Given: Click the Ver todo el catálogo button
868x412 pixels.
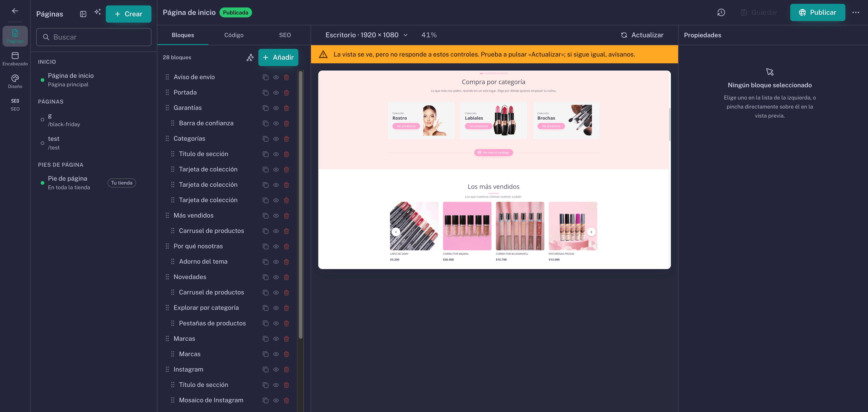Looking at the screenshot, I should click(493, 153).
